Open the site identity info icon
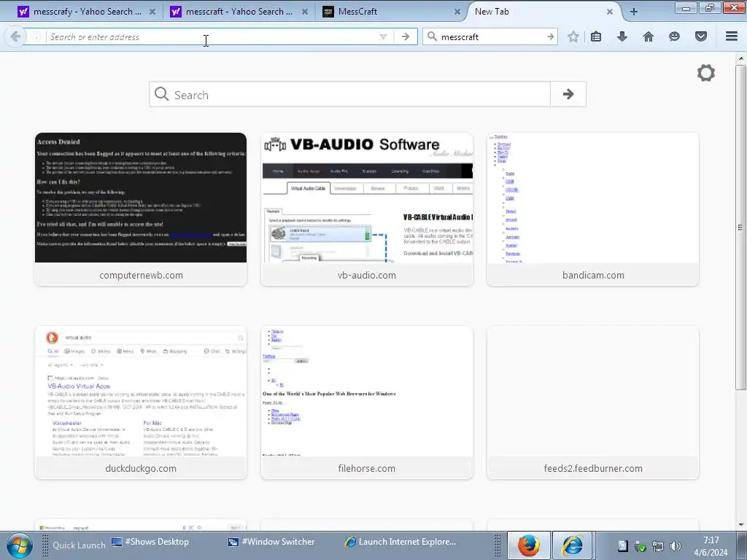The height and width of the screenshot is (560, 747). 36,36
